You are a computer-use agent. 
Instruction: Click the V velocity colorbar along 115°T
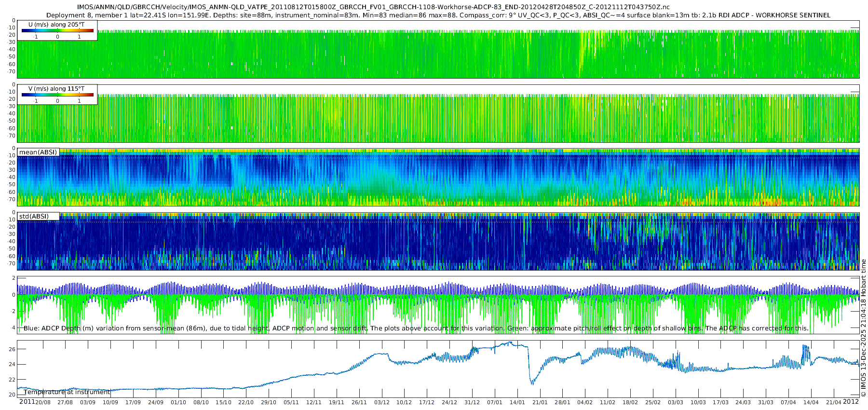tap(57, 95)
